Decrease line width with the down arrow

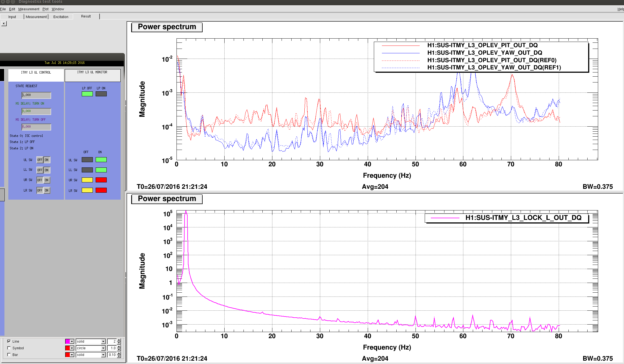pyautogui.click(x=119, y=343)
